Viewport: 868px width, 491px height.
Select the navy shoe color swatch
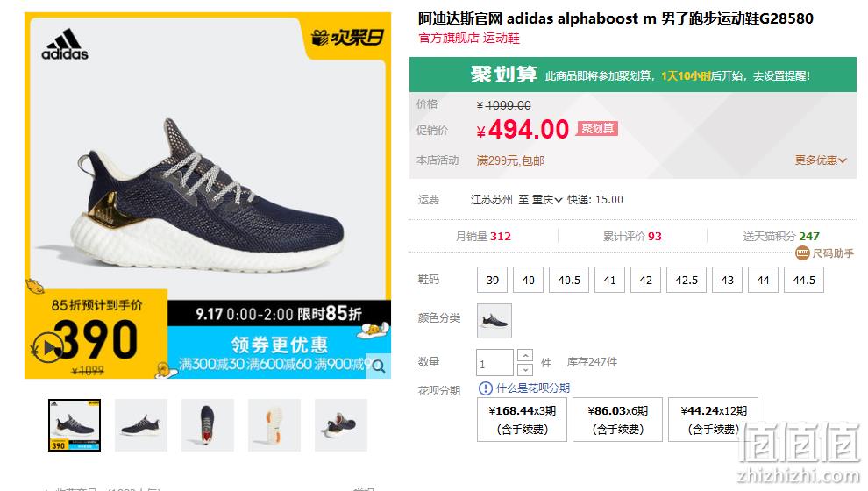tap(494, 321)
